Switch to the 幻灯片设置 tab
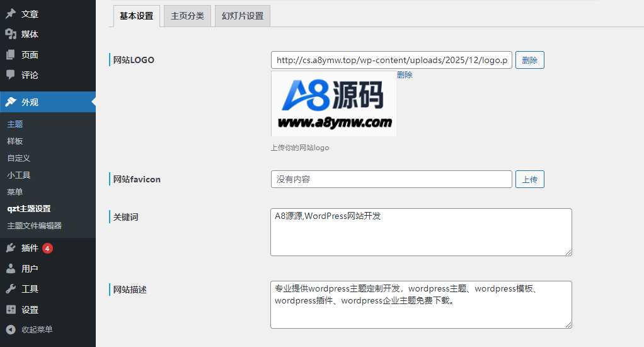 (243, 16)
